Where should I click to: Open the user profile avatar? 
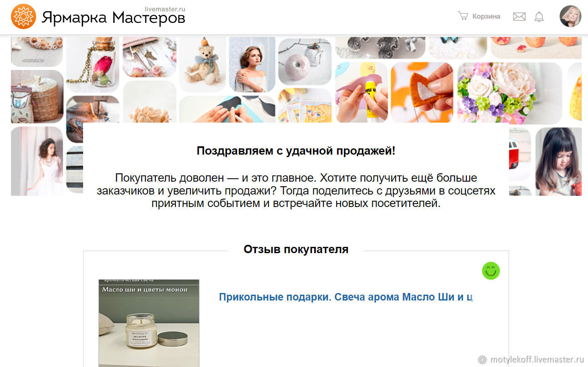pyautogui.click(x=570, y=16)
